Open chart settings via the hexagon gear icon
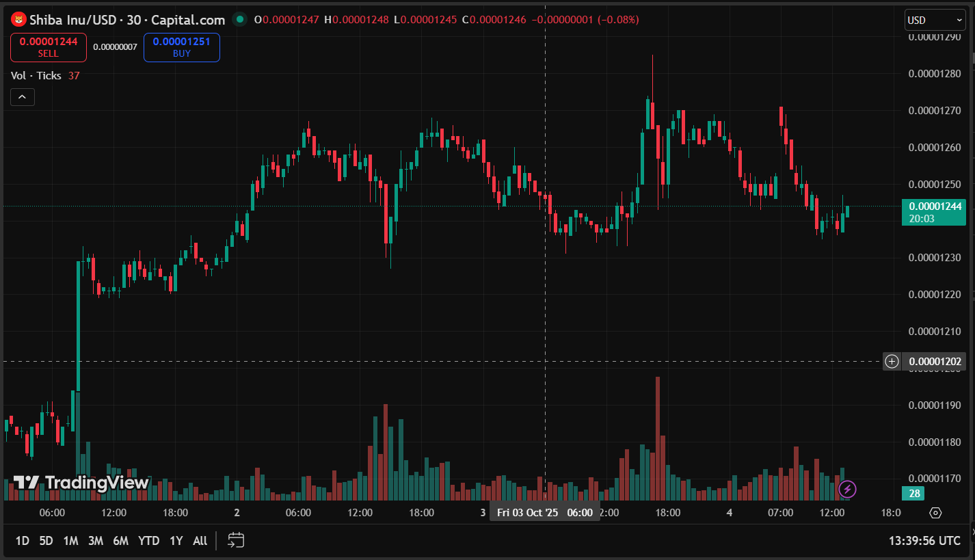Image resolution: width=975 pixels, height=560 pixels. 935,513
